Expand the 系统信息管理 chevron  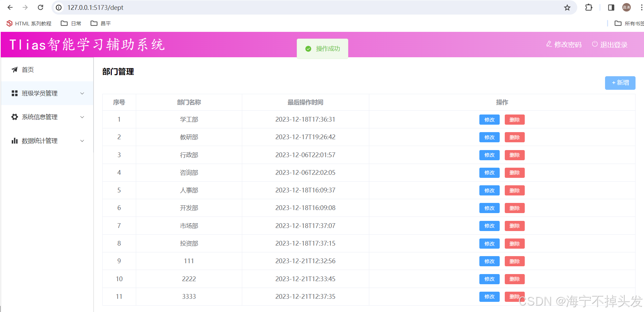click(x=82, y=117)
